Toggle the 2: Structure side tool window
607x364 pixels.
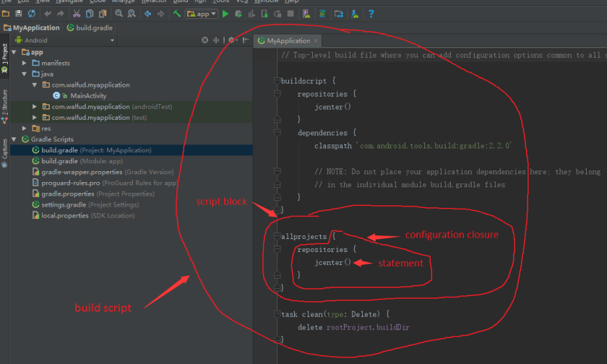pos(4,107)
